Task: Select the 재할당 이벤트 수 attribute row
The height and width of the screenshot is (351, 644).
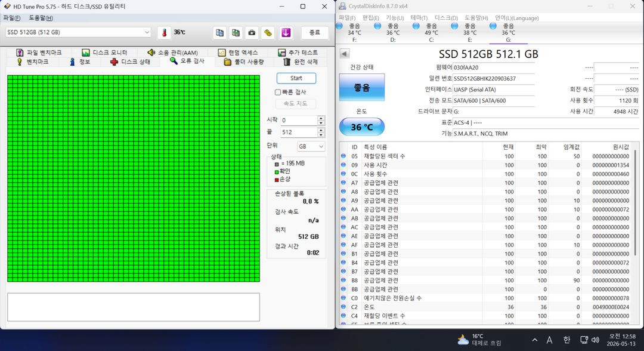Action: (x=487, y=316)
